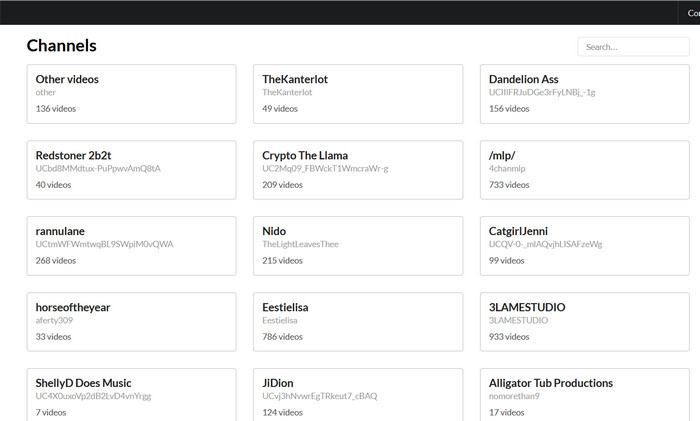Click the '40 videos' count text

point(53,185)
